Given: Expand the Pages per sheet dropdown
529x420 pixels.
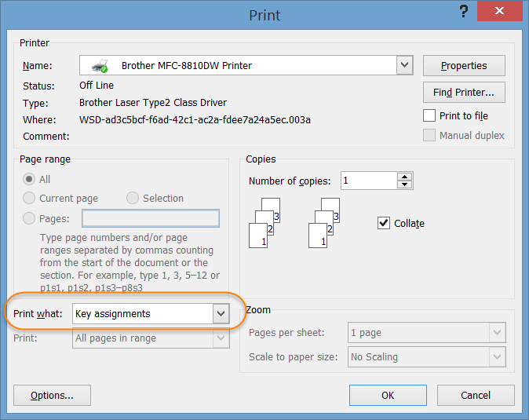Looking at the screenshot, I should point(498,333).
